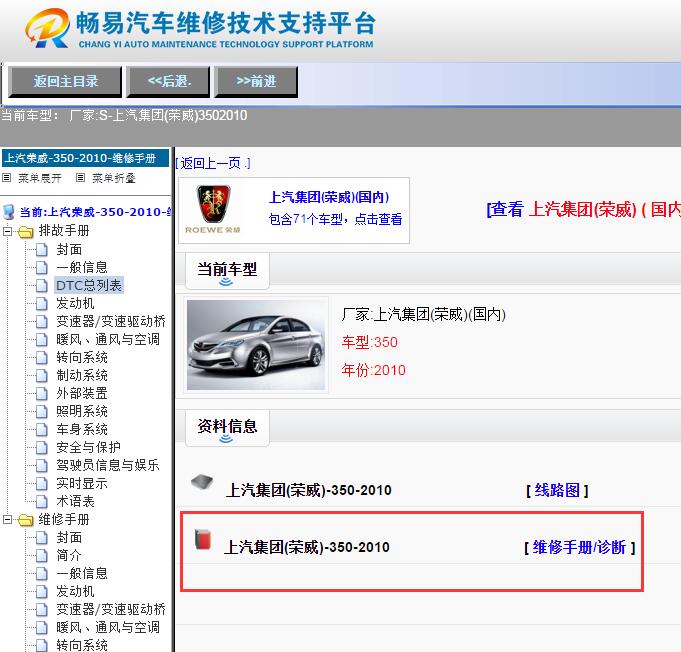This screenshot has height=652, width=681.
Task: Click the page icon beside 照明系统
Action: pyautogui.click(x=42, y=411)
